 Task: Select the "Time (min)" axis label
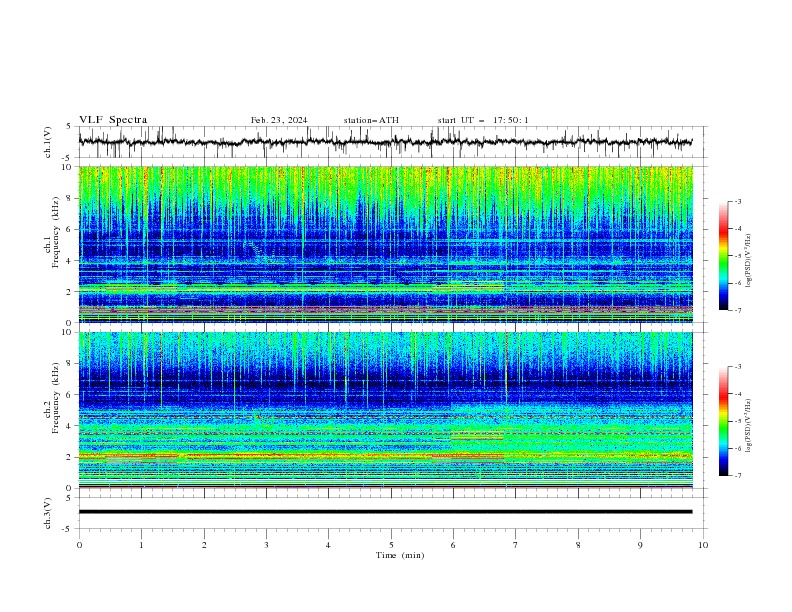point(400,555)
